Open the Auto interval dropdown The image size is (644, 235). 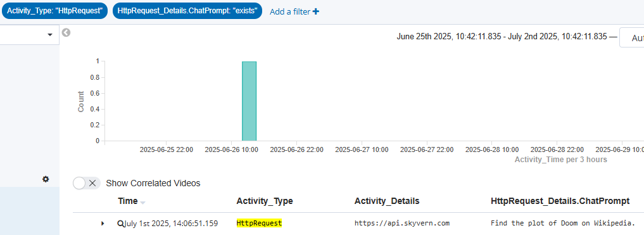[632, 38]
